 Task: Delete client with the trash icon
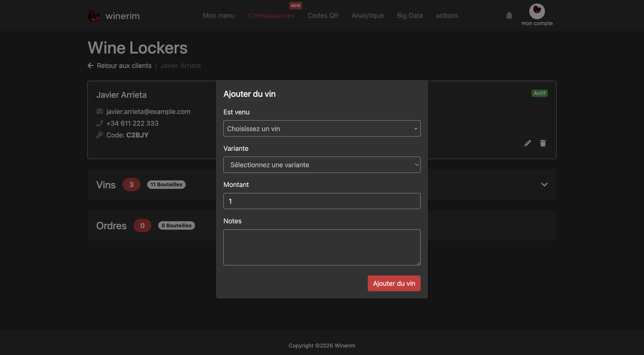(x=543, y=143)
